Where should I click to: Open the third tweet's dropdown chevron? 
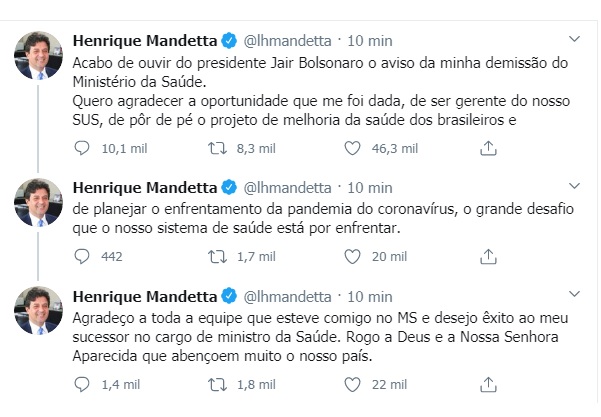(574, 294)
